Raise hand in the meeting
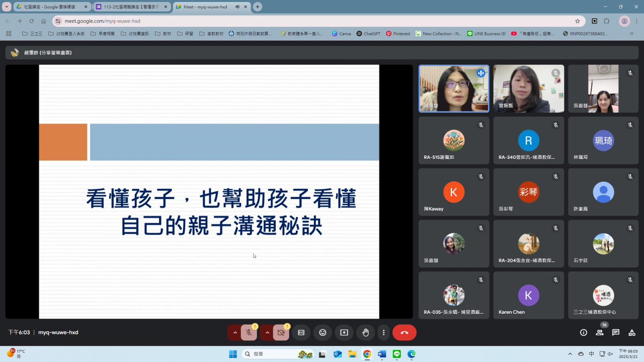The height and width of the screenshot is (362, 644). point(365,333)
